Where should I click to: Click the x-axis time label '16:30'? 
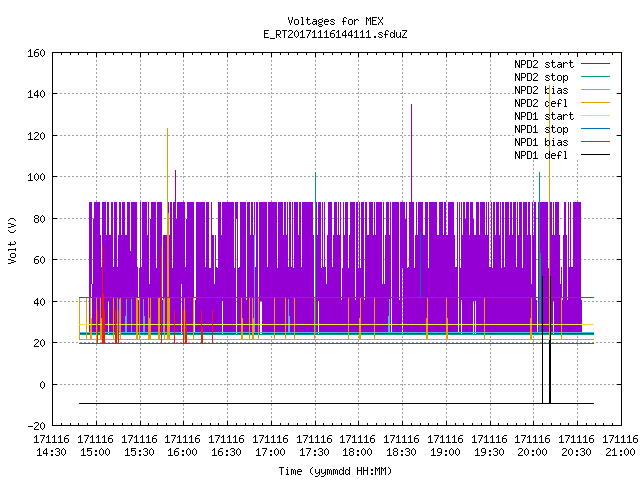click(227, 453)
